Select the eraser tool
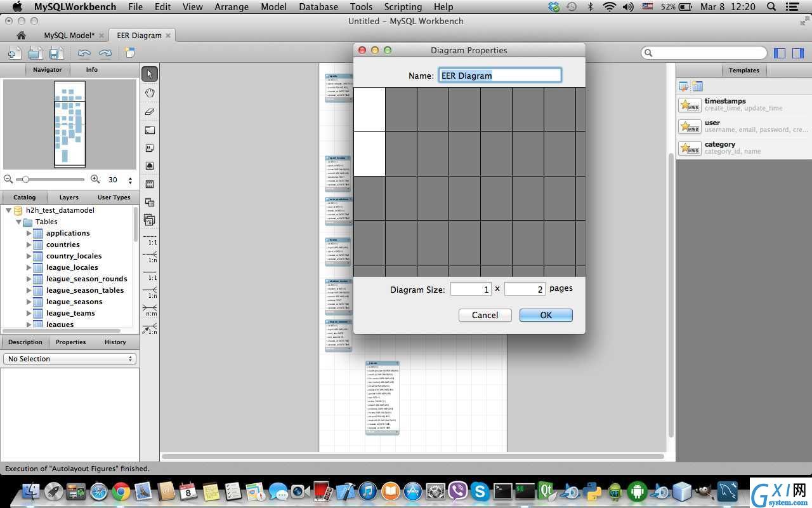Viewport: 812px width, 508px height. tap(150, 111)
